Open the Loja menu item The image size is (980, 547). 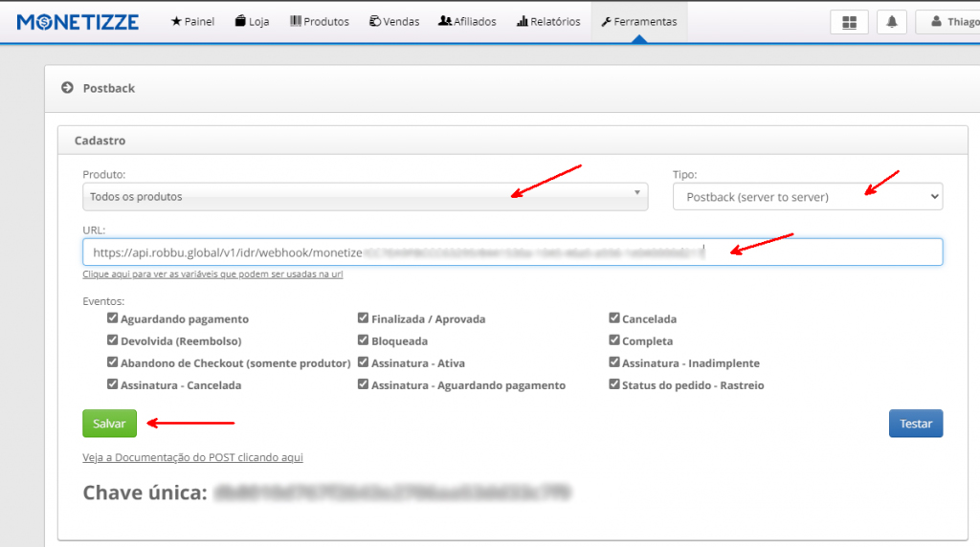(252, 22)
